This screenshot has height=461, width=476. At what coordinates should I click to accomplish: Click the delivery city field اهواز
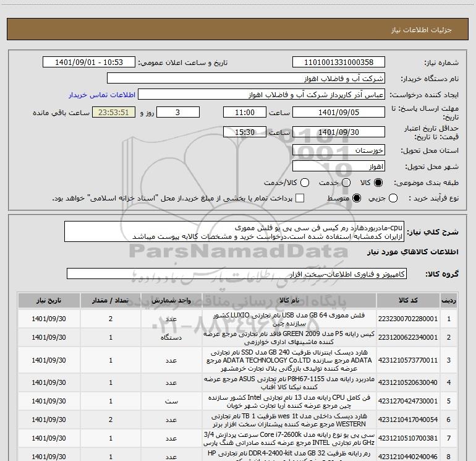pos(339,166)
